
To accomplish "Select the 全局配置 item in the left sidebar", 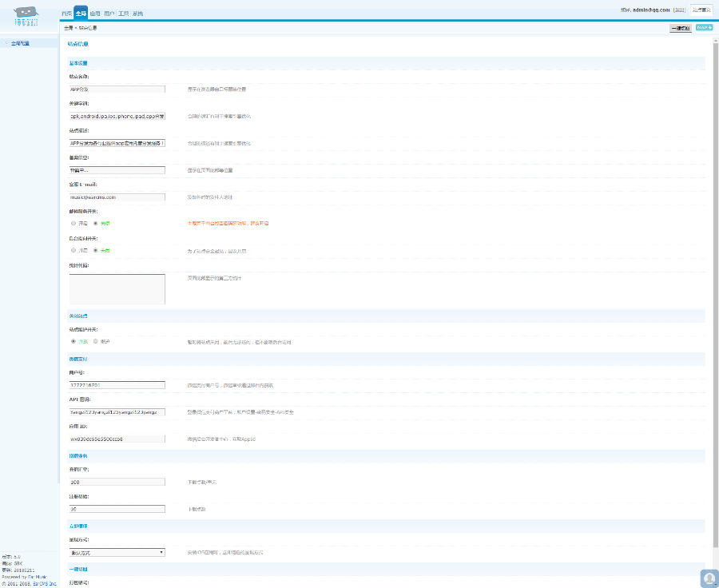I will click(20, 43).
